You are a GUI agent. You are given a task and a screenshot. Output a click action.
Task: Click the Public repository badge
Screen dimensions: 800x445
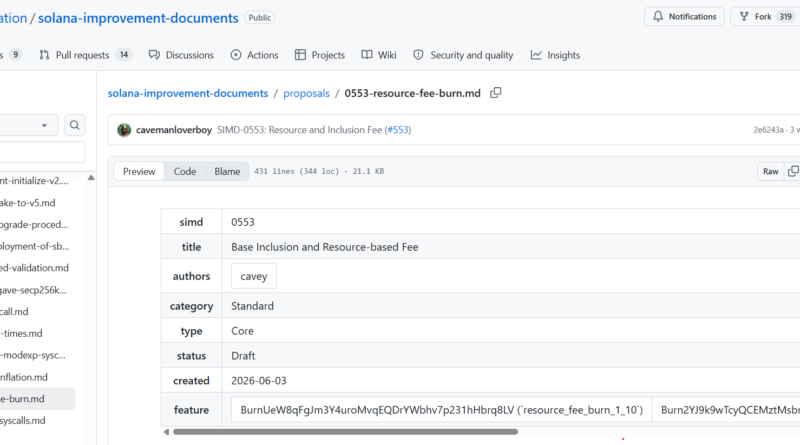259,18
